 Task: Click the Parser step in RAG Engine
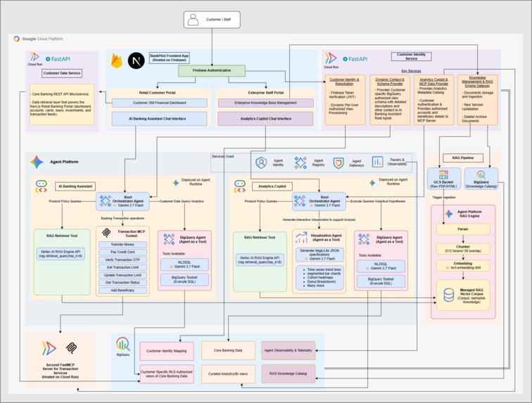(x=463, y=229)
